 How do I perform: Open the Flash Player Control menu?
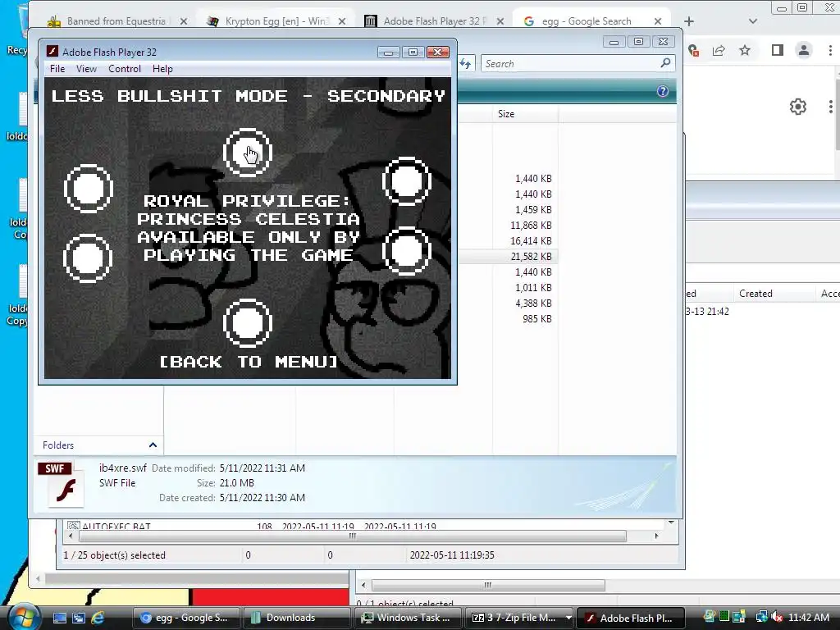coord(125,69)
